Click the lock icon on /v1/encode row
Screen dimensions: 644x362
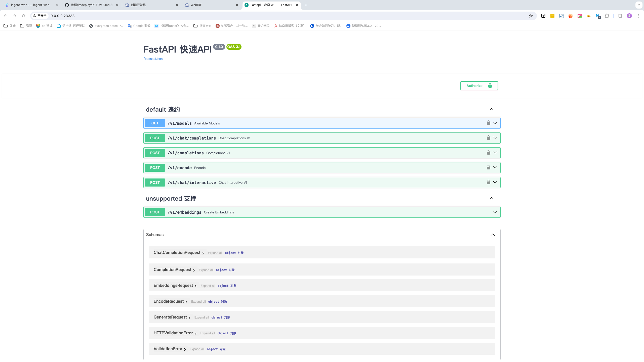[x=488, y=167]
